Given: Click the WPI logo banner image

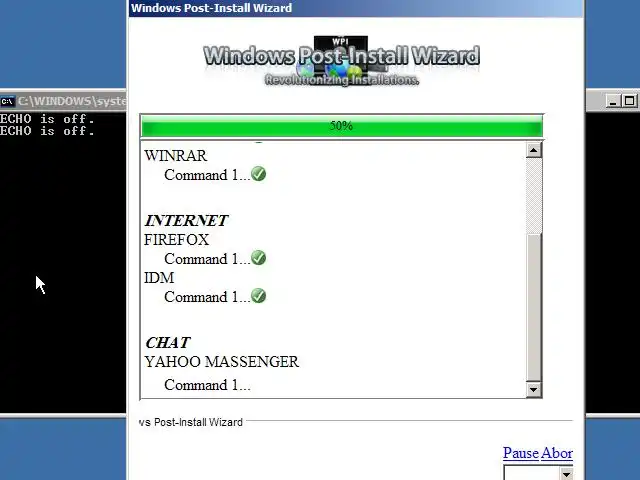Looking at the screenshot, I should pyautogui.click(x=341, y=61).
